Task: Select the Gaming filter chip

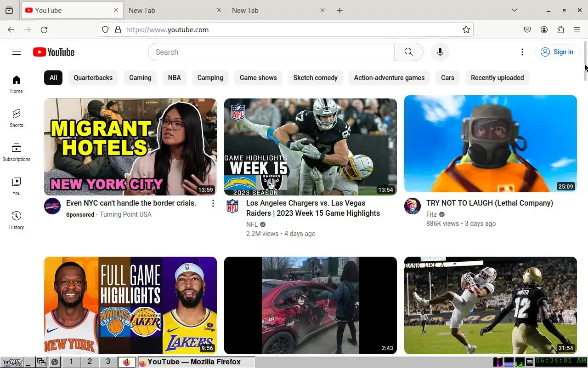Action: 140,78
